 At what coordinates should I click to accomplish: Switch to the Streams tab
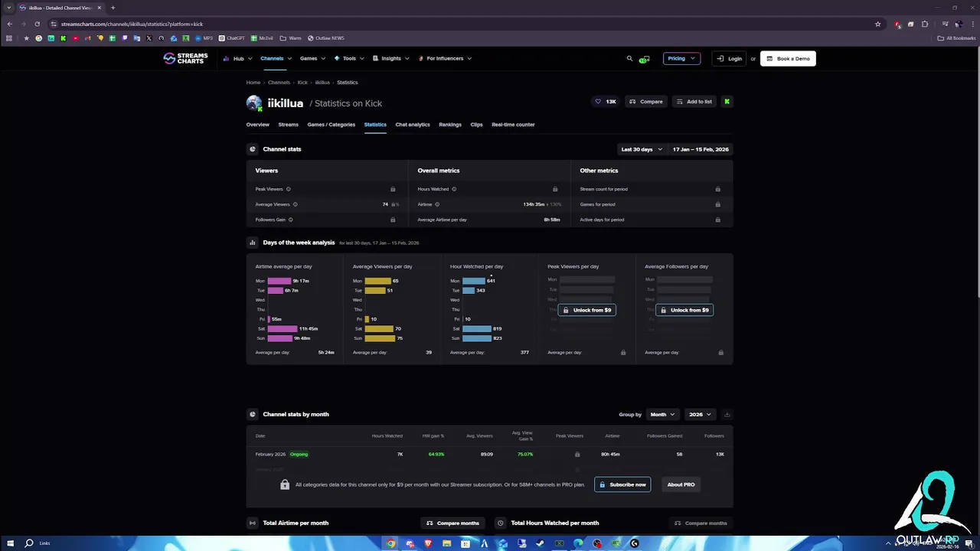288,124
